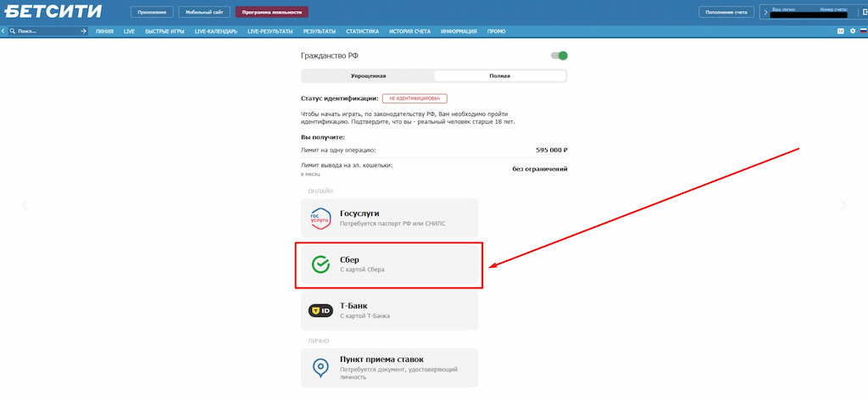Click the НЕ ИДЕНТИФИЦИРОВАН status badge
The image size is (868, 400).
tap(415, 98)
